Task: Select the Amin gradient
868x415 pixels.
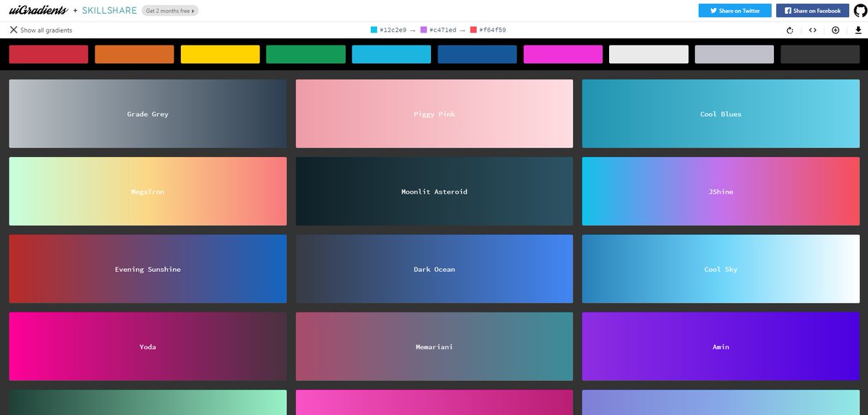Action: click(x=720, y=347)
